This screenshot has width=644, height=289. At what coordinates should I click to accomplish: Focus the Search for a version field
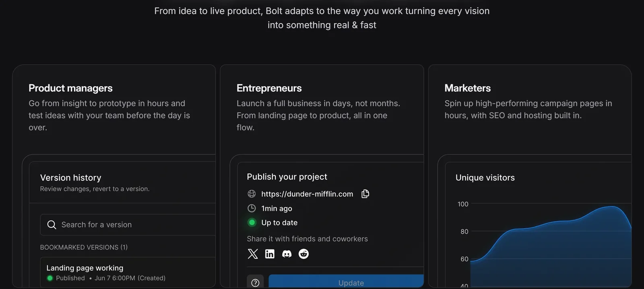coord(128,225)
